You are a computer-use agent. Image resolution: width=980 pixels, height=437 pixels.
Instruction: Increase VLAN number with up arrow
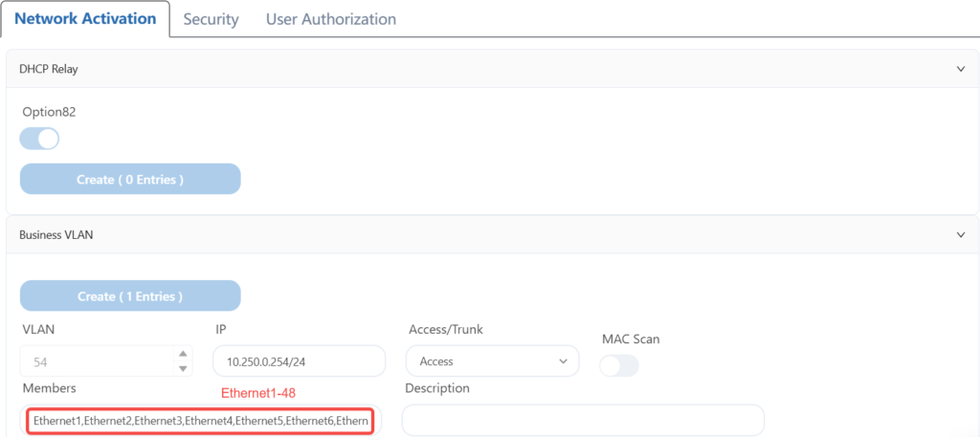pyautogui.click(x=184, y=355)
